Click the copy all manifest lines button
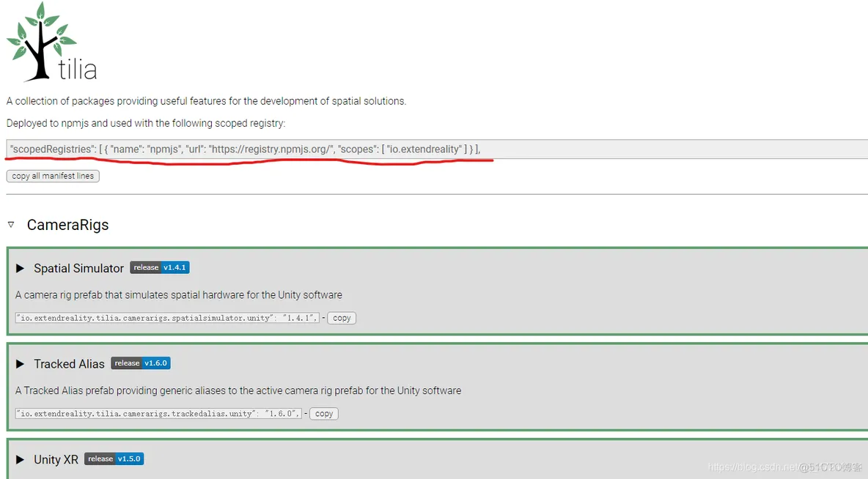This screenshot has width=868, height=479. [53, 176]
